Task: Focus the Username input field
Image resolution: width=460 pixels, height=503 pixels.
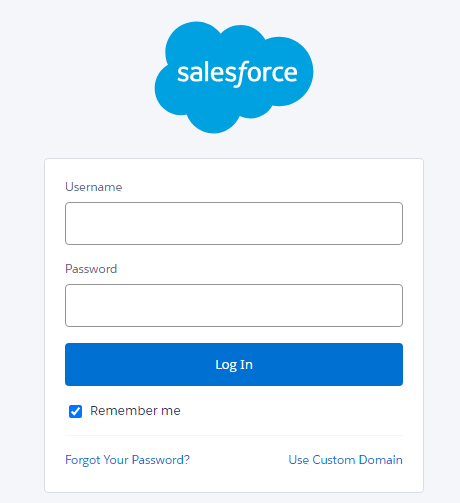Action: 234,223
